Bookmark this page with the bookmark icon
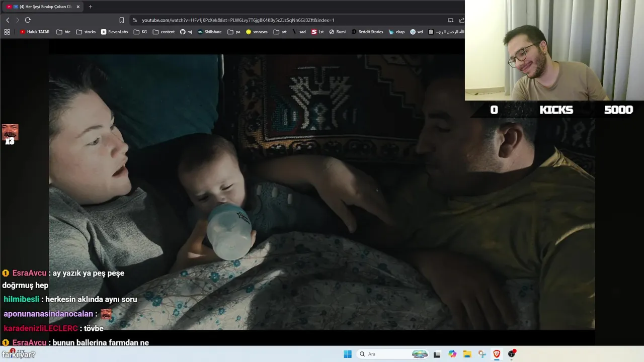Image resolution: width=644 pixels, height=362 pixels. coord(122,20)
